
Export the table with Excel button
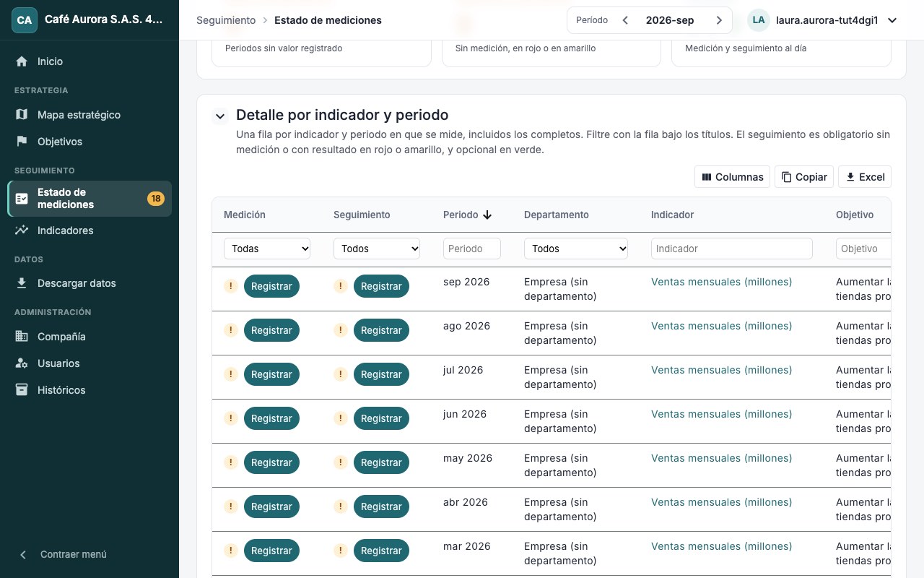click(865, 177)
